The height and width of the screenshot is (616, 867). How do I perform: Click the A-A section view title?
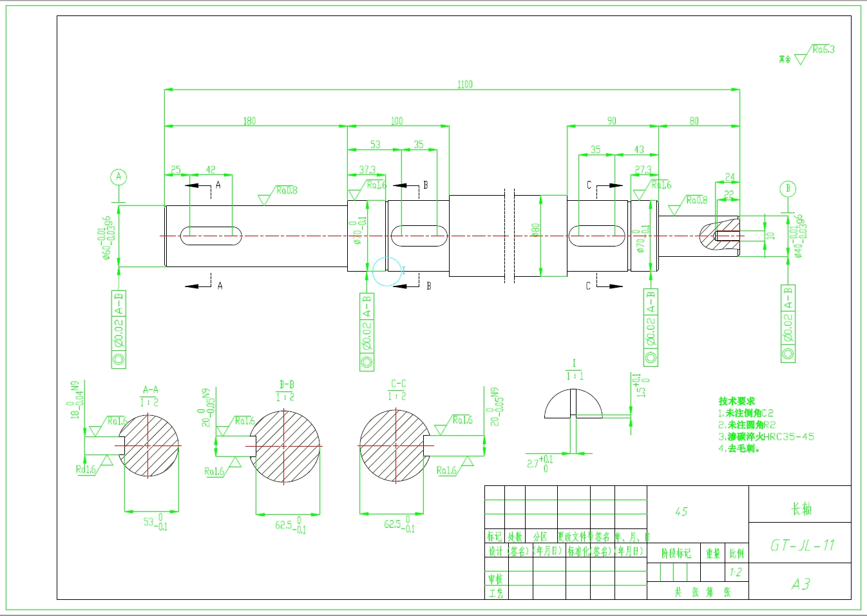[x=150, y=390]
